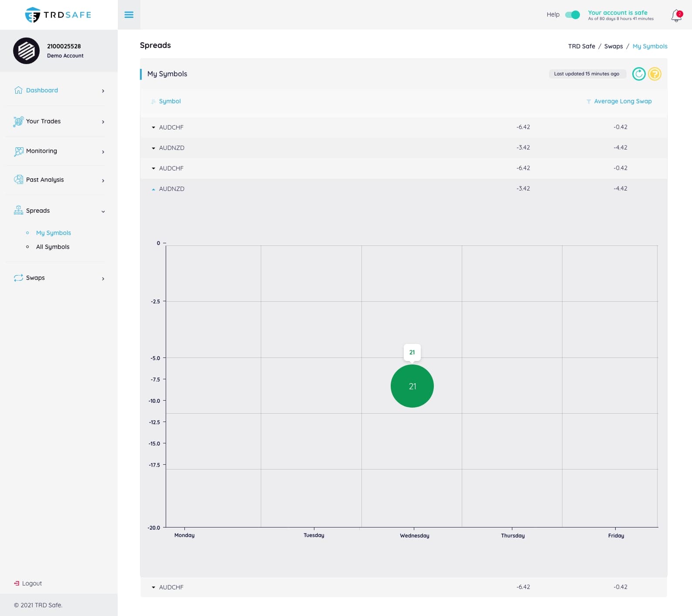Open the yellow help question icon
The width and height of the screenshot is (692, 616).
click(655, 74)
